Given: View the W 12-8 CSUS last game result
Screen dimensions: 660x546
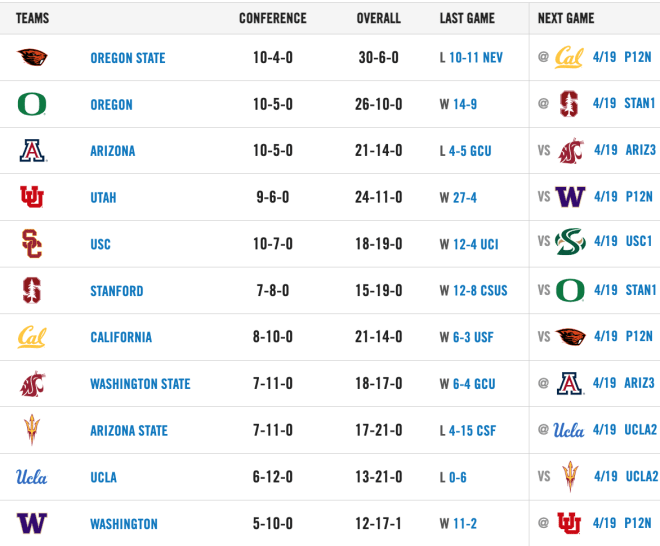Looking at the screenshot, I should coord(474,290).
